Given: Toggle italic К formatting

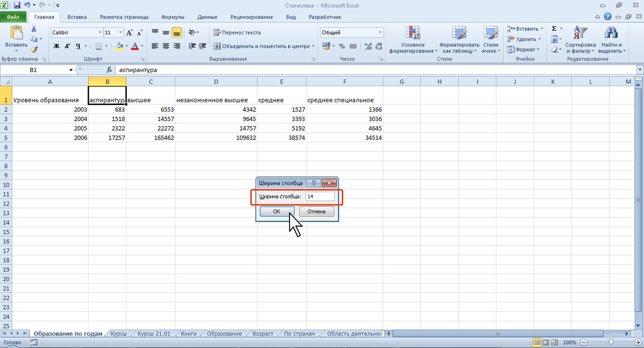Looking at the screenshot, I should (67, 46).
